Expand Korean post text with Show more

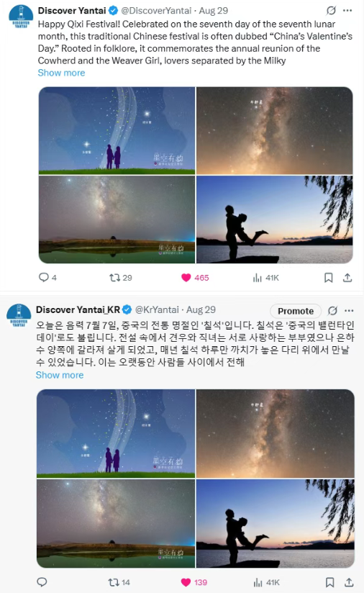59,375
